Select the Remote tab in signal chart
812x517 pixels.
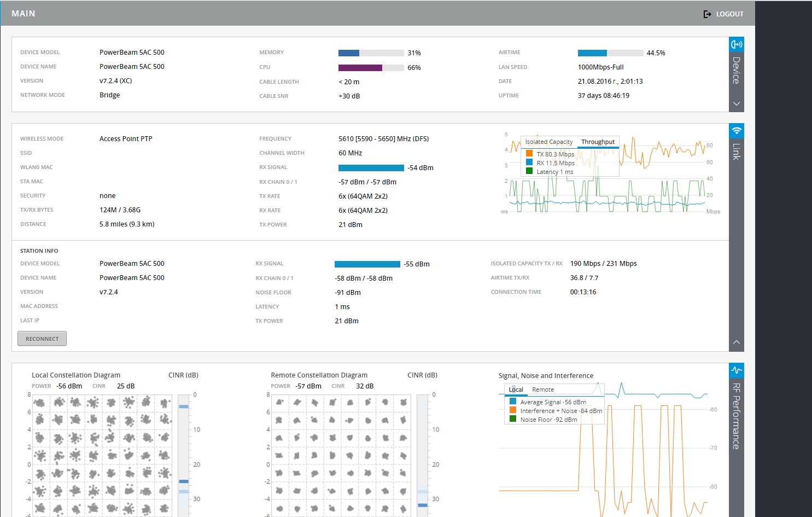click(x=543, y=390)
